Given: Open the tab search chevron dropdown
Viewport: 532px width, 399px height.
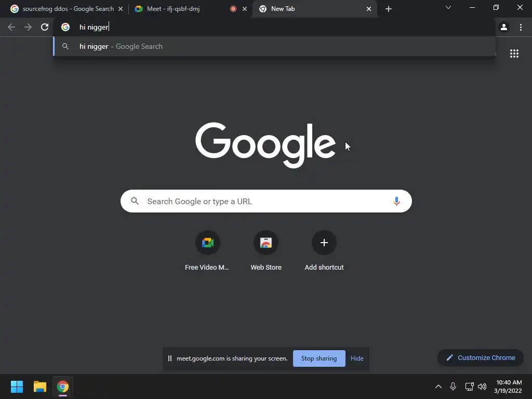Looking at the screenshot, I should click(448, 7).
